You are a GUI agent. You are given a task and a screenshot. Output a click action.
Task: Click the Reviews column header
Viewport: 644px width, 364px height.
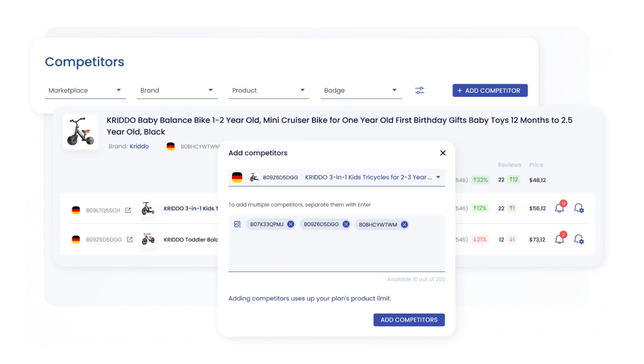(x=510, y=165)
